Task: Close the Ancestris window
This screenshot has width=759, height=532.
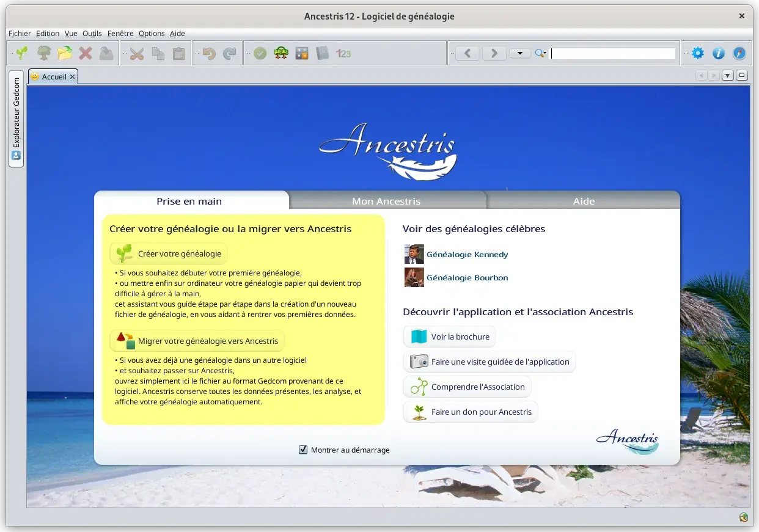Action: click(x=742, y=16)
